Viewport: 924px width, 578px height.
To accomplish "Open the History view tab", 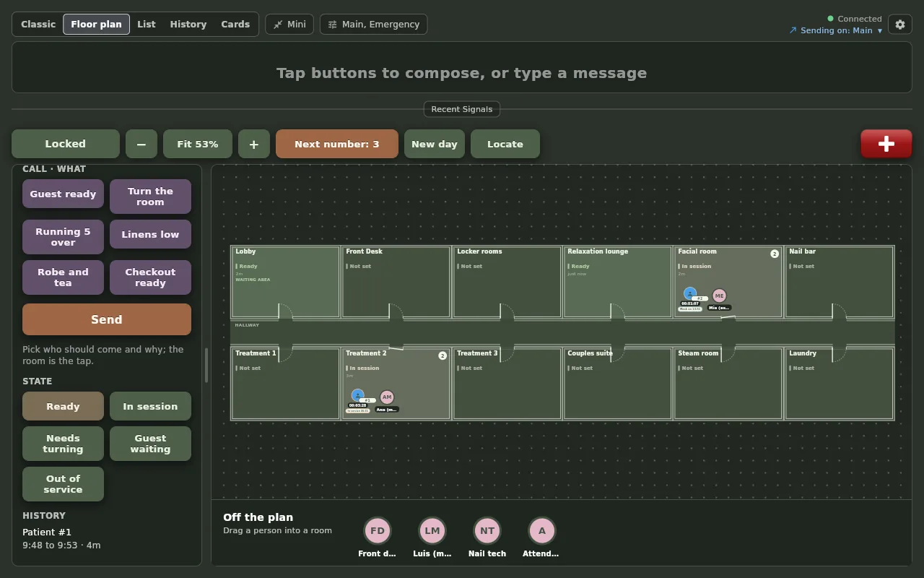I will (x=188, y=25).
